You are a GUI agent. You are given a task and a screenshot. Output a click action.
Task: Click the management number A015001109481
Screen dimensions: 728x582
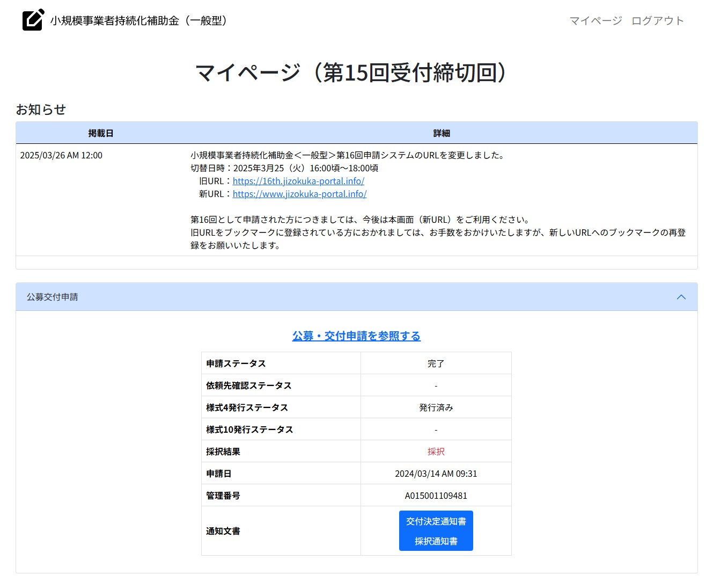pos(436,496)
